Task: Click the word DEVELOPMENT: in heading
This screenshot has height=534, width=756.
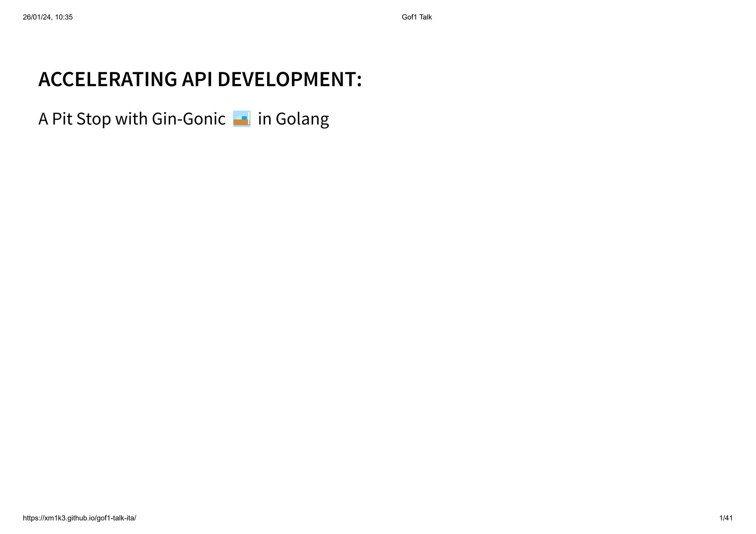Action: pos(289,79)
